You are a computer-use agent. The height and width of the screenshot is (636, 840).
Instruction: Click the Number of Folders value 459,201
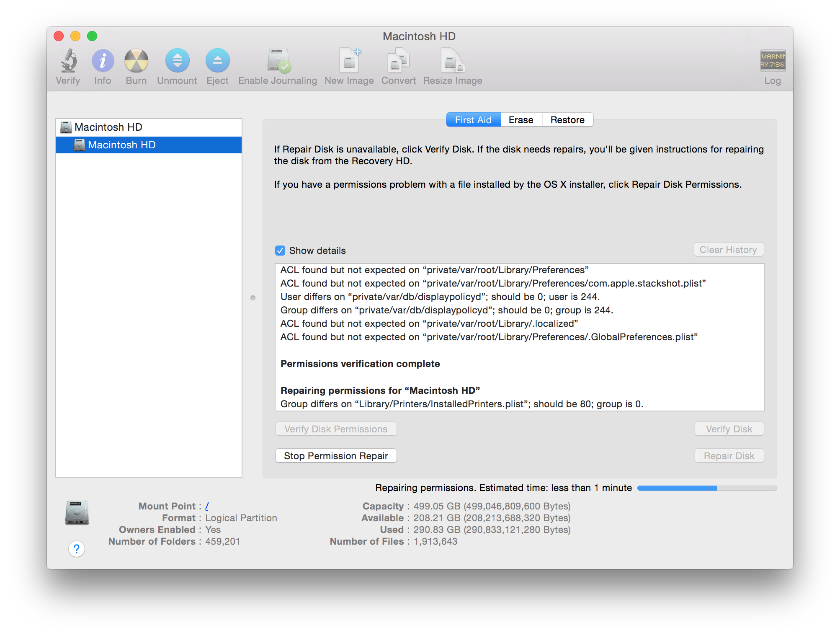point(223,541)
